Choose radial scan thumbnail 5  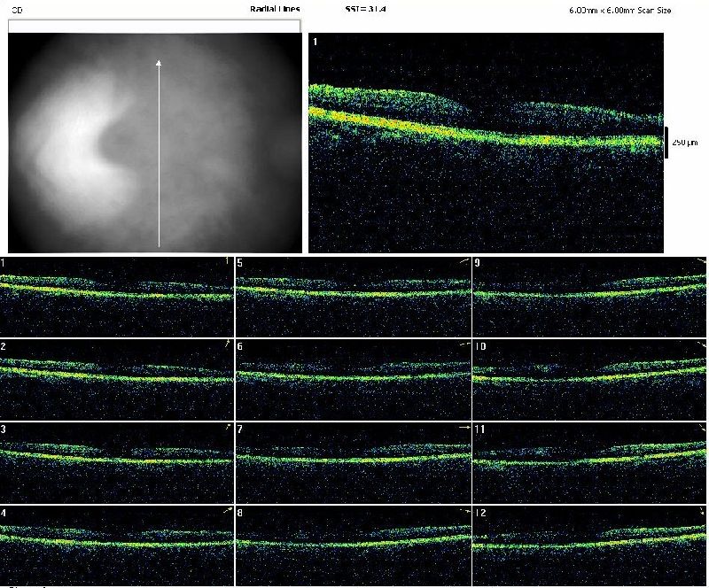pyautogui.click(x=353, y=296)
